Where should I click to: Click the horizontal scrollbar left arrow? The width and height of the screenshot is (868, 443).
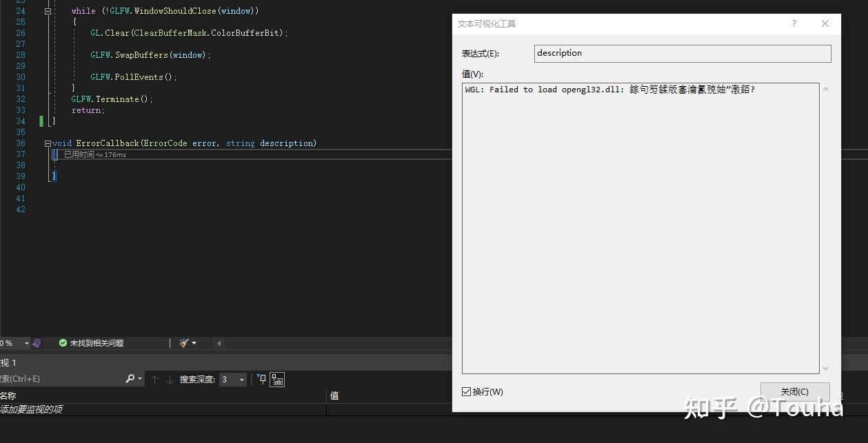[x=219, y=343]
